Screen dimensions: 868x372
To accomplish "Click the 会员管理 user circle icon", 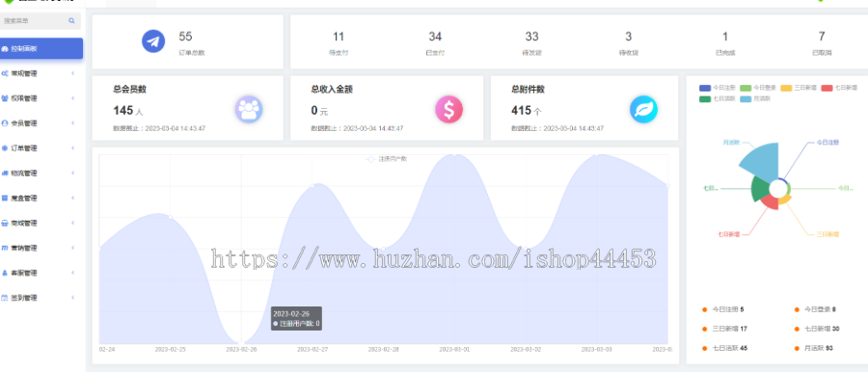I will [5, 123].
